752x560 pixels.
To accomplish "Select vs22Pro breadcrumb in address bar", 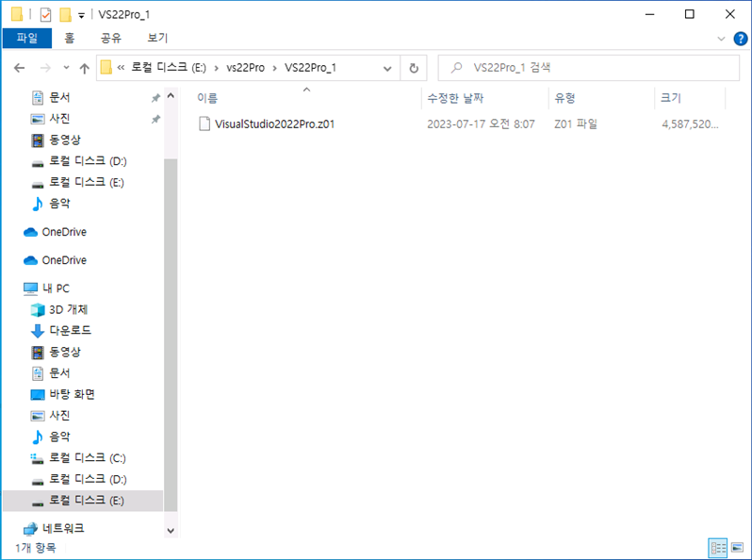I will (246, 68).
